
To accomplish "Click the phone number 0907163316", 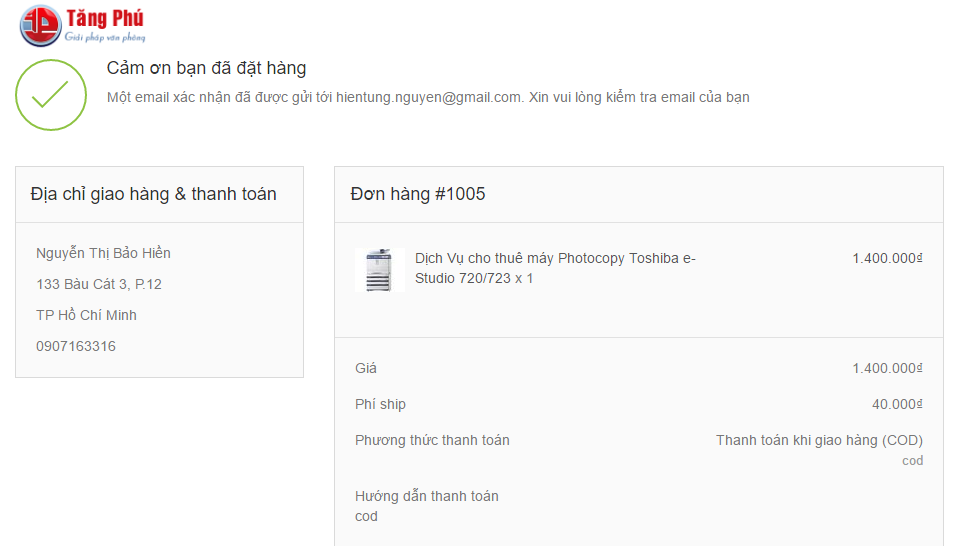I will coord(76,346).
